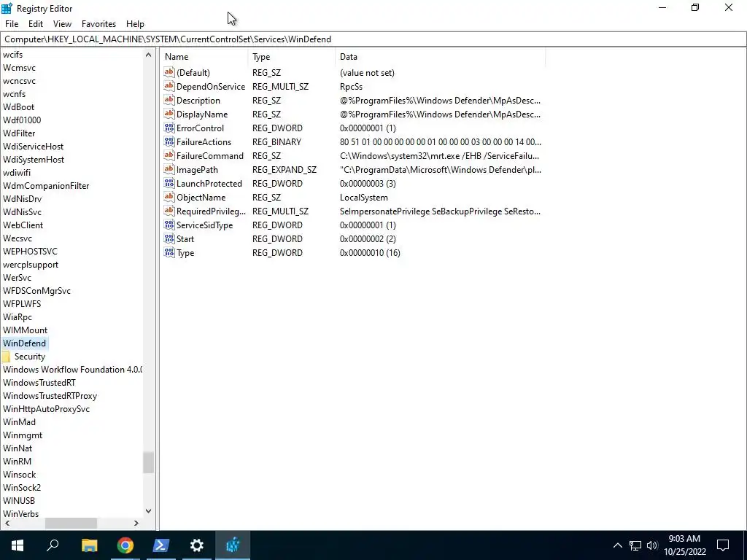
Task: Open the Help menu
Action: 135,24
